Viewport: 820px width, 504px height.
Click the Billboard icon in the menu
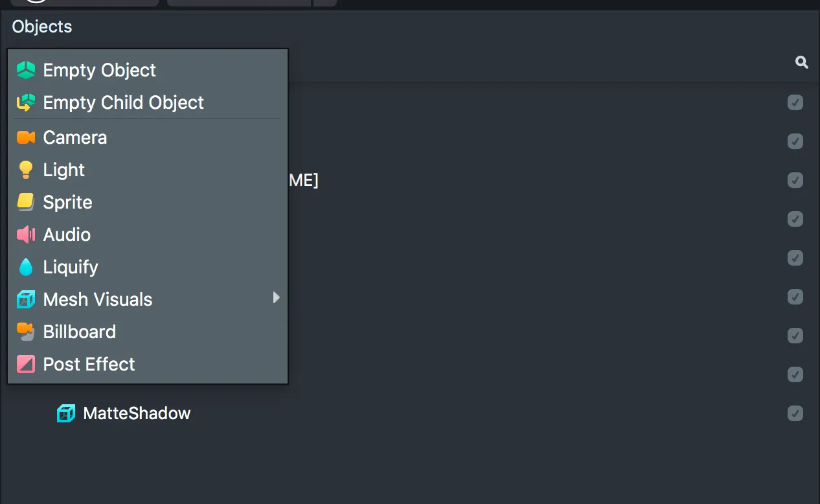[27, 331]
